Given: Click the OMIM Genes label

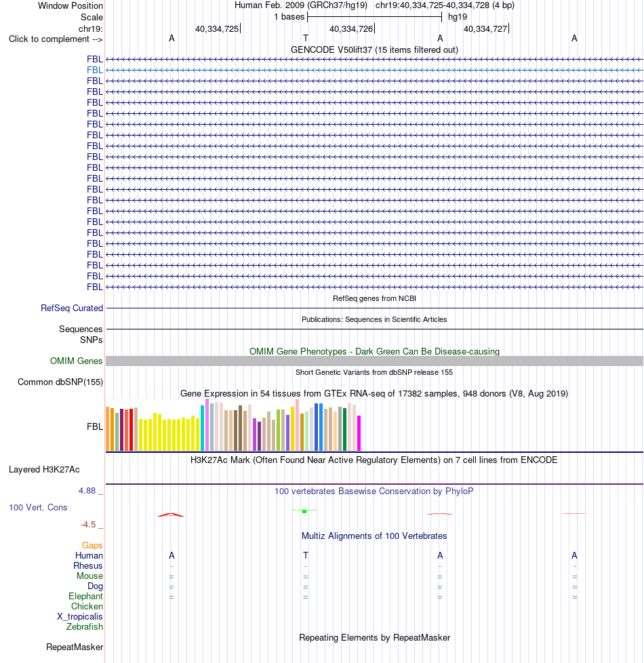Looking at the screenshot, I should [x=76, y=361].
